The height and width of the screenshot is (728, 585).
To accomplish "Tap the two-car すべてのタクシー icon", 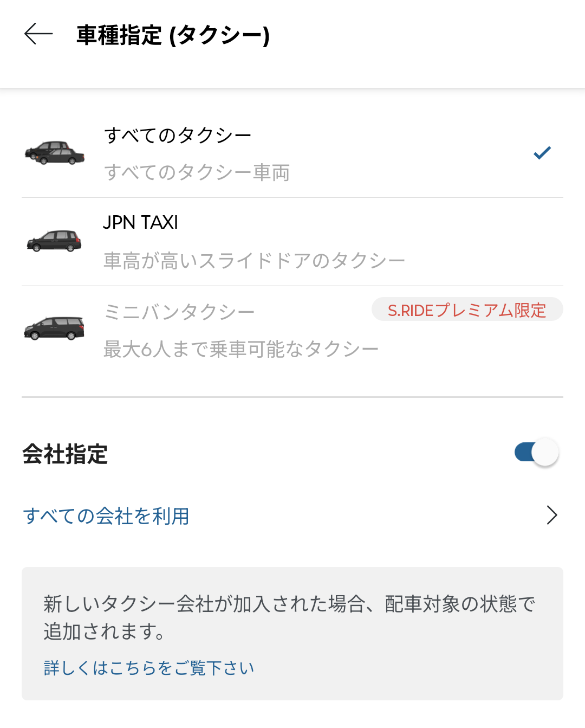I will point(55,153).
